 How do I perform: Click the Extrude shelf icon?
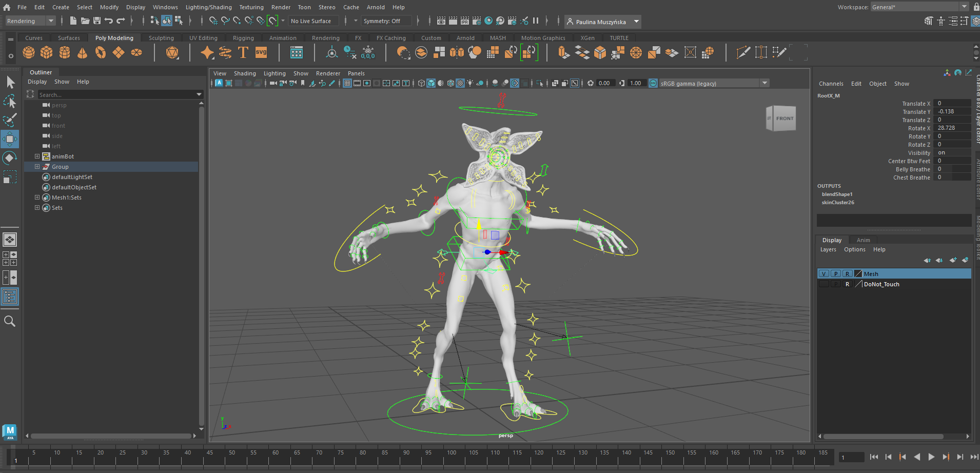point(564,52)
